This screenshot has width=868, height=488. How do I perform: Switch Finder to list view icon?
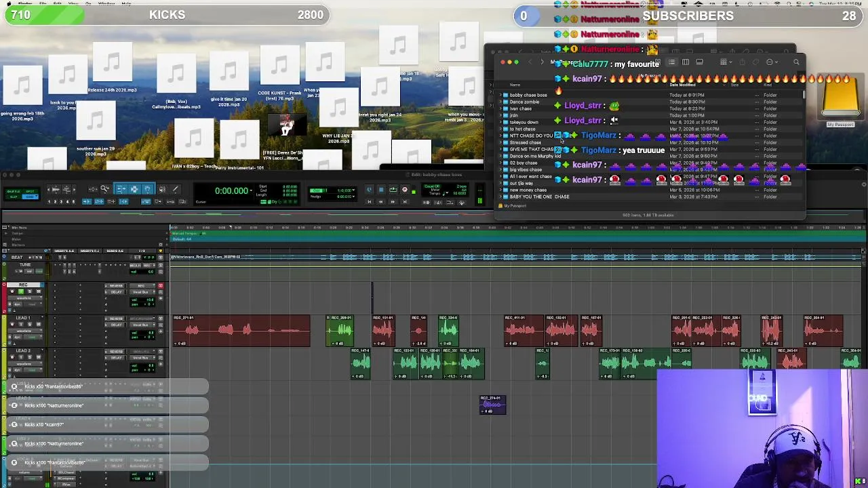click(672, 62)
